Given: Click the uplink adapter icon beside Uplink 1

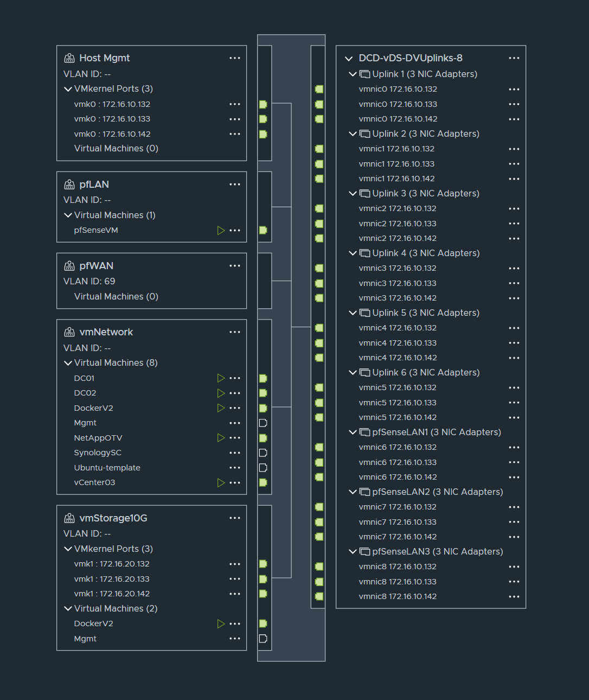Looking at the screenshot, I should 364,74.
